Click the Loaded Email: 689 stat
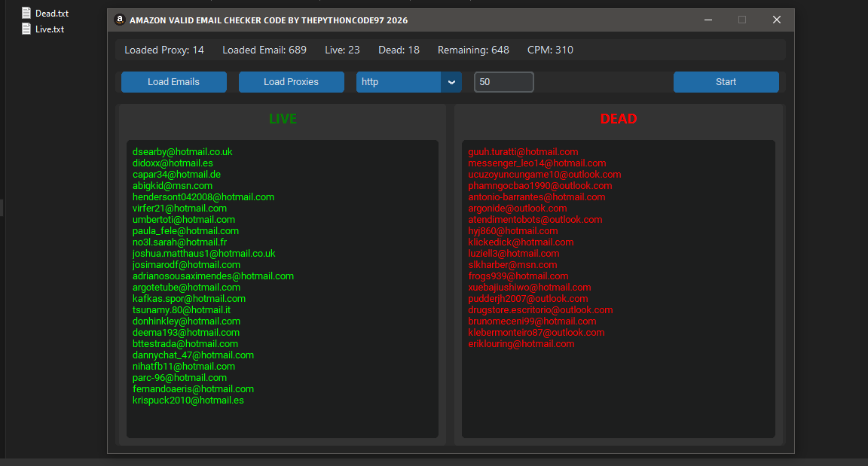The height and width of the screenshot is (466, 868). [x=264, y=50]
